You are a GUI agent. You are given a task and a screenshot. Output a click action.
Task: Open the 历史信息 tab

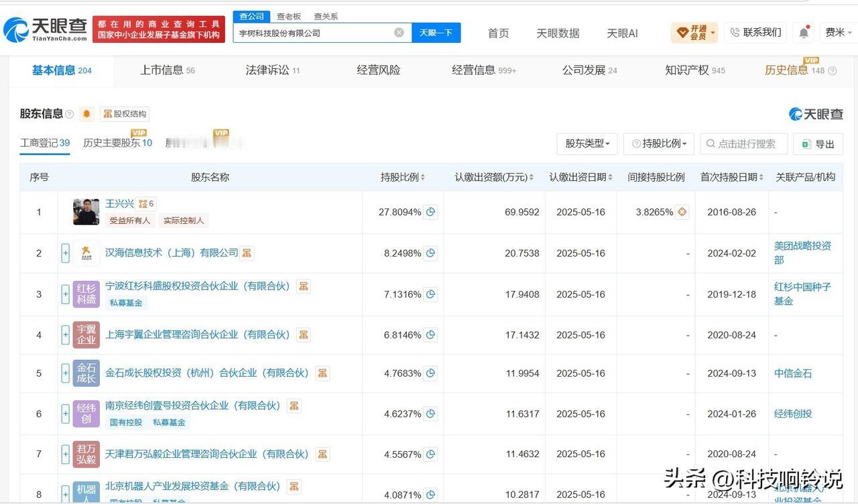795,70
